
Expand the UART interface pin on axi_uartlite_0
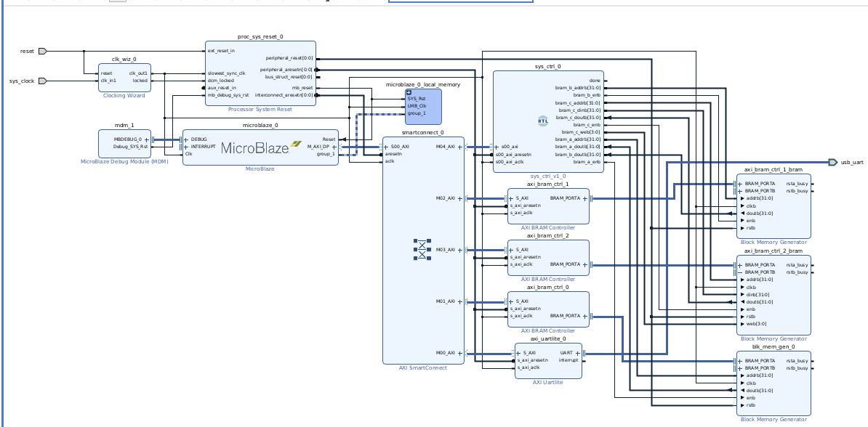coord(578,353)
